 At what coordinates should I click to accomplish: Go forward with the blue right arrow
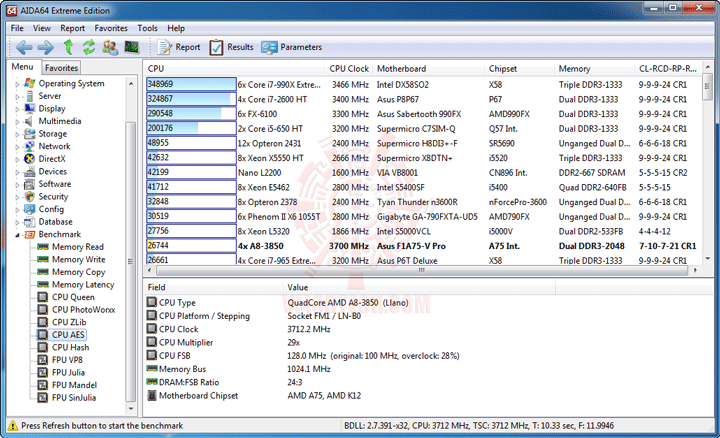(x=45, y=47)
